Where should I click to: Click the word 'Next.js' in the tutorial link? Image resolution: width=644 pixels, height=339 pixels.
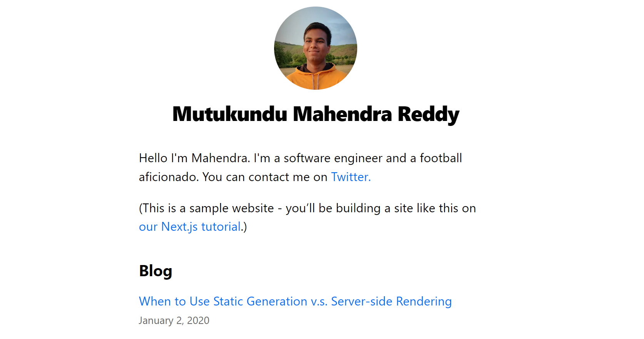[x=179, y=227]
